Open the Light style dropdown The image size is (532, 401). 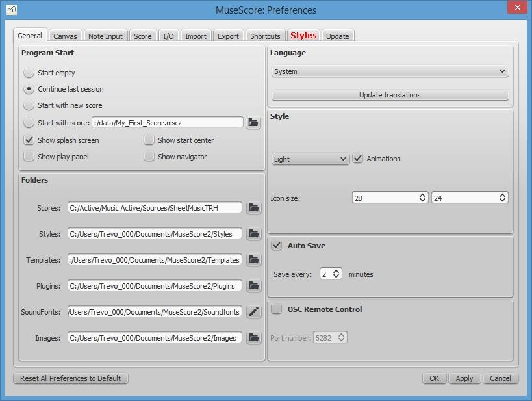(310, 159)
